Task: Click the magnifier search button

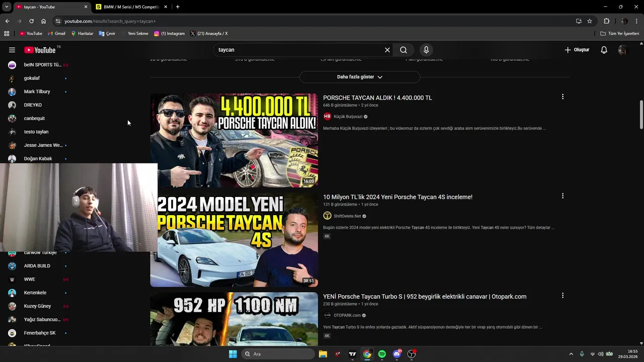Action: coord(404,50)
